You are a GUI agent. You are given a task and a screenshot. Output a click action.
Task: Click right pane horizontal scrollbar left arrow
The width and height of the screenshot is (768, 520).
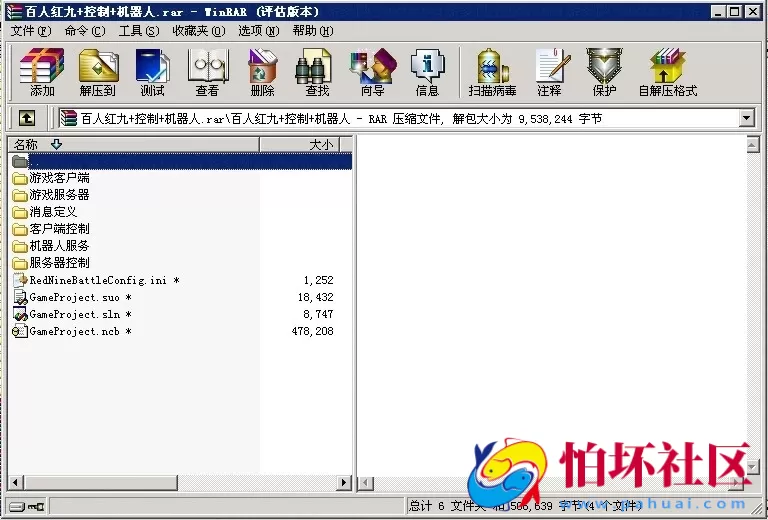pyautogui.click(x=365, y=483)
